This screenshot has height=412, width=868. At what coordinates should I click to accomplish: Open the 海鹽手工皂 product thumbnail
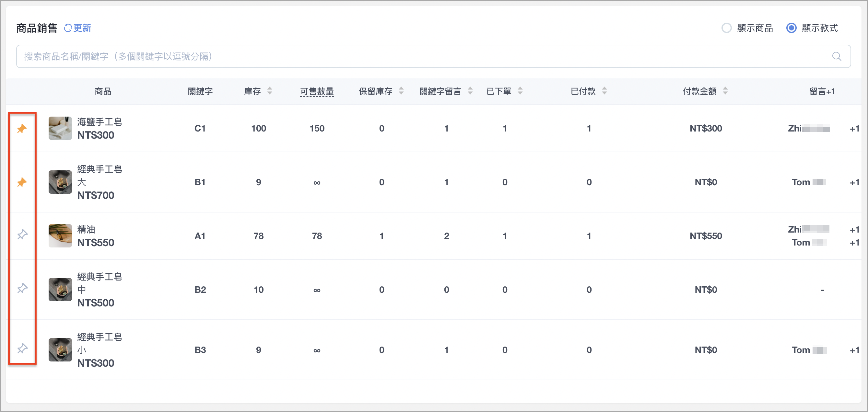click(x=60, y=128)
